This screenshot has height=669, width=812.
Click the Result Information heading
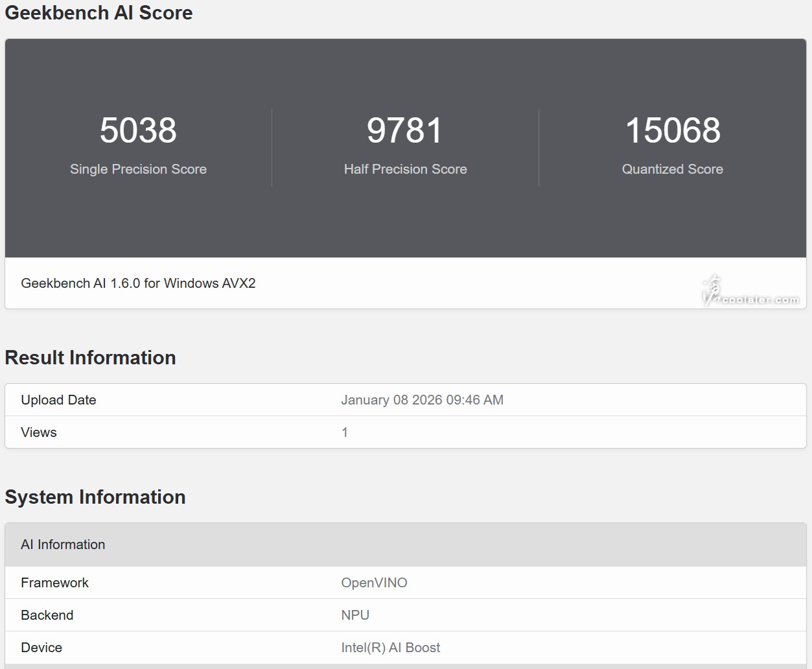point(90,358)
